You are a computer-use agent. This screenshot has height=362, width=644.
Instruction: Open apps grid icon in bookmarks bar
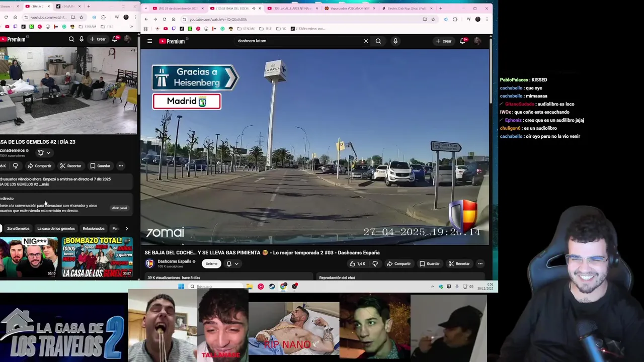146,29
